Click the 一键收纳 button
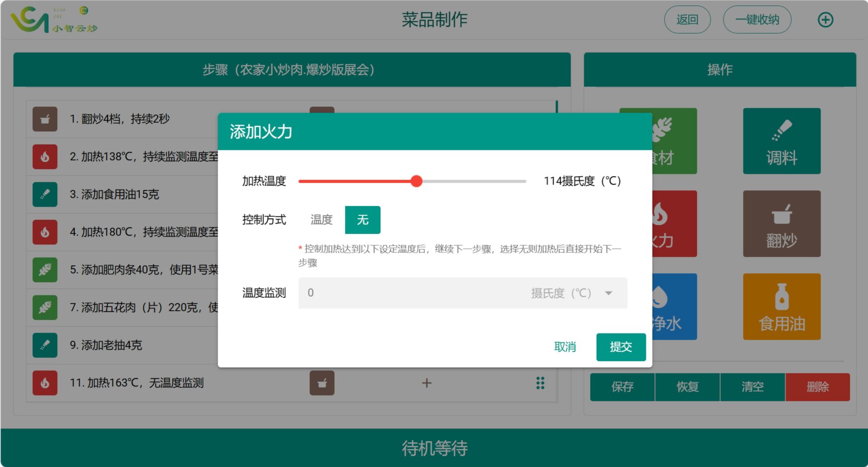Viewport: 868px width, 467px height. [757, 20]
